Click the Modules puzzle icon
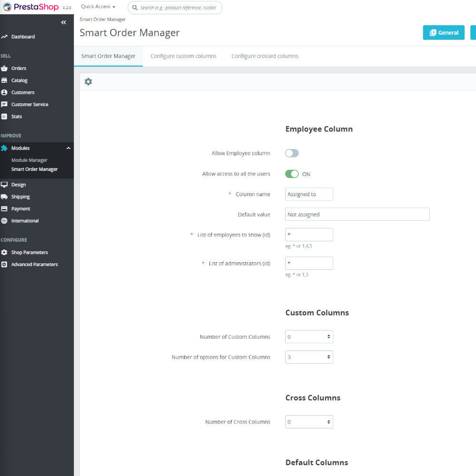The width and height of the screenshot is (476, 476). (4, 148)
